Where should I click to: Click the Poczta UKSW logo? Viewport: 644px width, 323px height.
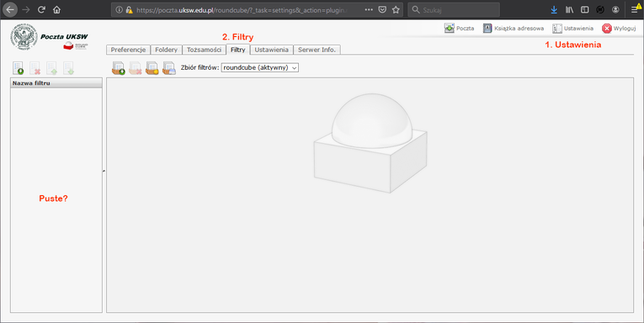(x=50, y=38)
